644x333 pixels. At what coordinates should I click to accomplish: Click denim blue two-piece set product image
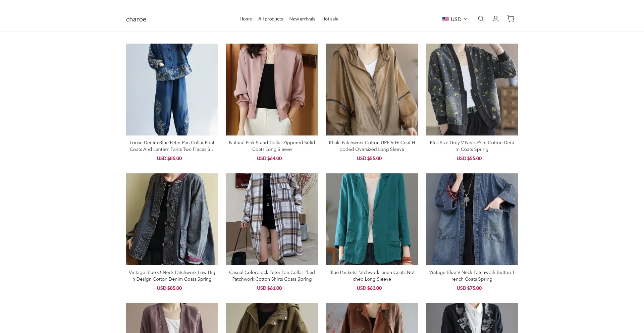tap(172, 90)
